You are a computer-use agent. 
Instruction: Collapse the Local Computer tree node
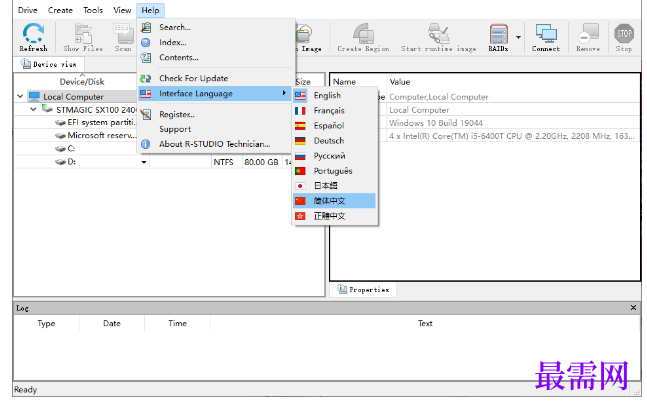tap(20, 96)
